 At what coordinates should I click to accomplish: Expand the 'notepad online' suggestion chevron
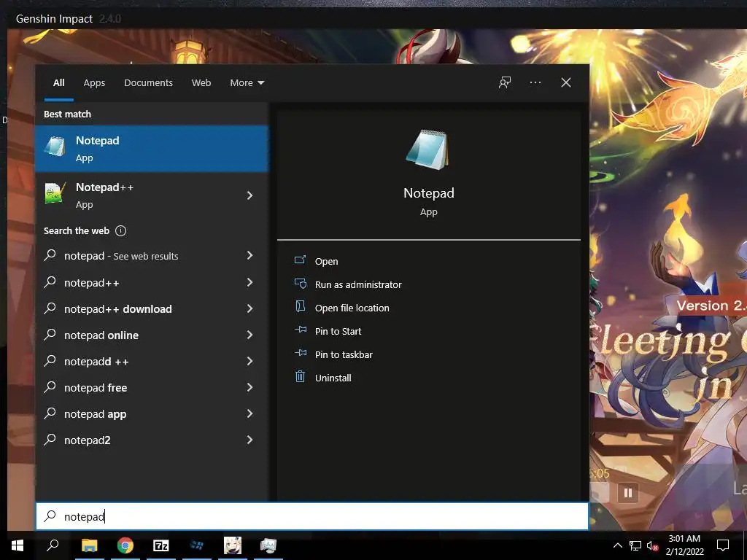point(249,335)
